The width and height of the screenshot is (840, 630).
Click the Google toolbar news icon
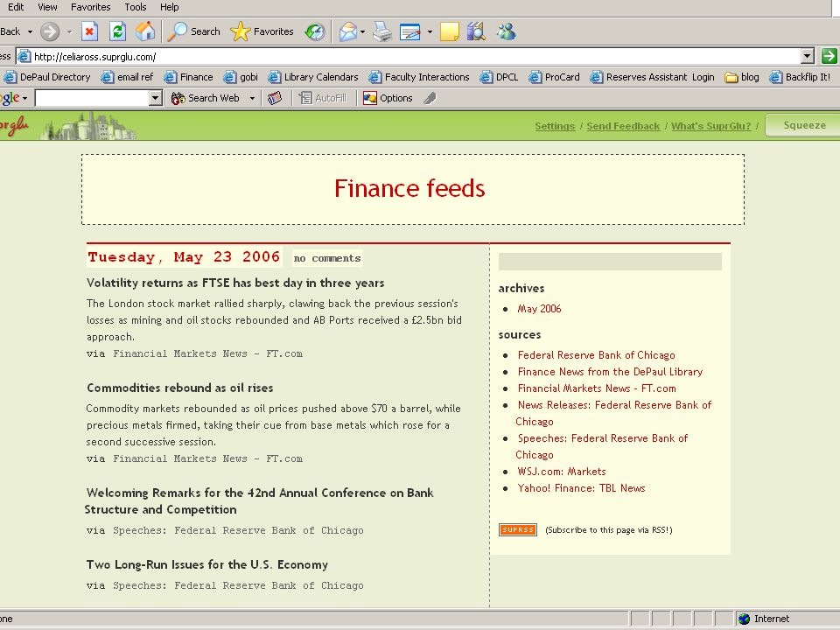pyautogui.click(x=275, y=98)
